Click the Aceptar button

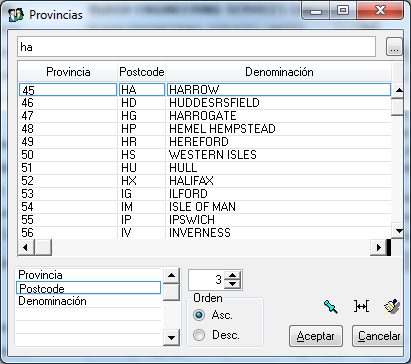316,336
